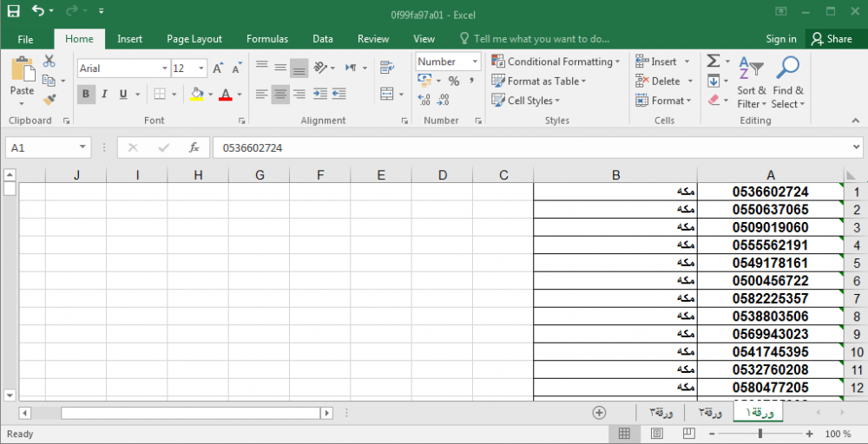Click the Increase Indent icon
Screen dimensions: 868x444
pyautogui.click(x=339, y=94)
